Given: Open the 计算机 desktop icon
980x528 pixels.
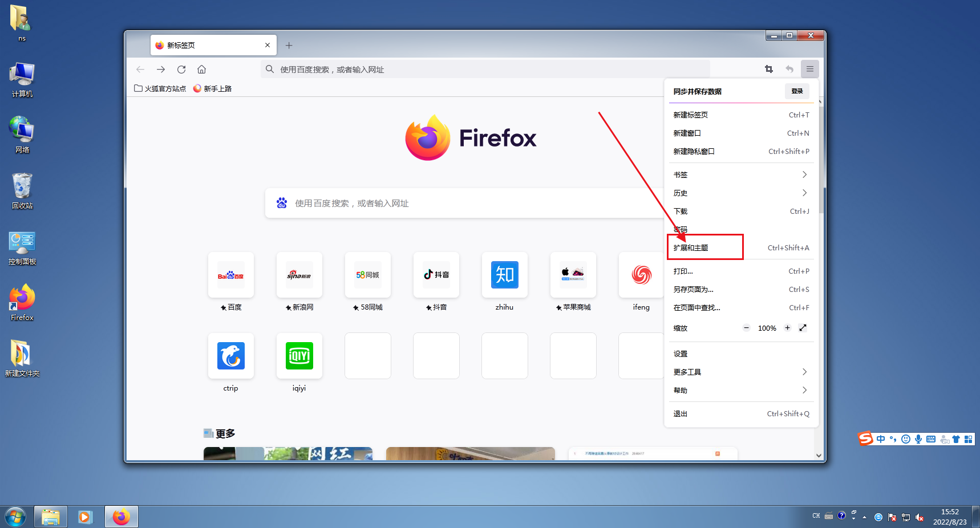Looking at the screenshot, I should pos(22,80).
